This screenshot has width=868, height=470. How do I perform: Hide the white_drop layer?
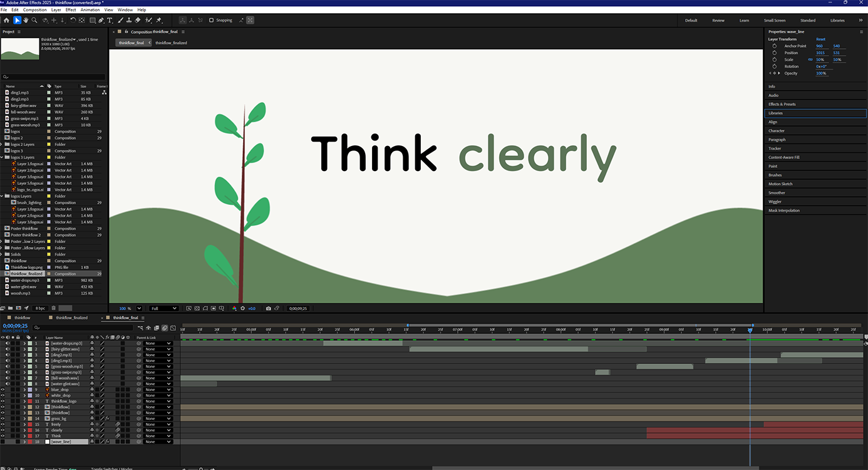[3, 395]
